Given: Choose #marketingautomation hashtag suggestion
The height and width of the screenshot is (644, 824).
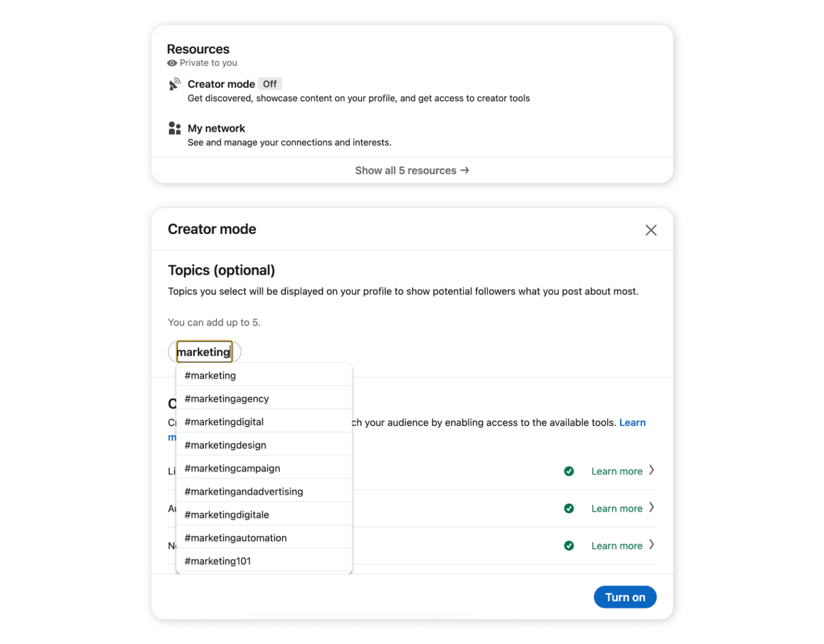Looking at the screenshot, I should [236, 537].
